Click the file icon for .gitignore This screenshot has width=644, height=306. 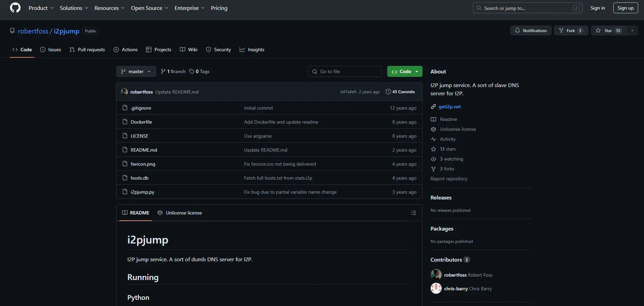tap(125, 108)
